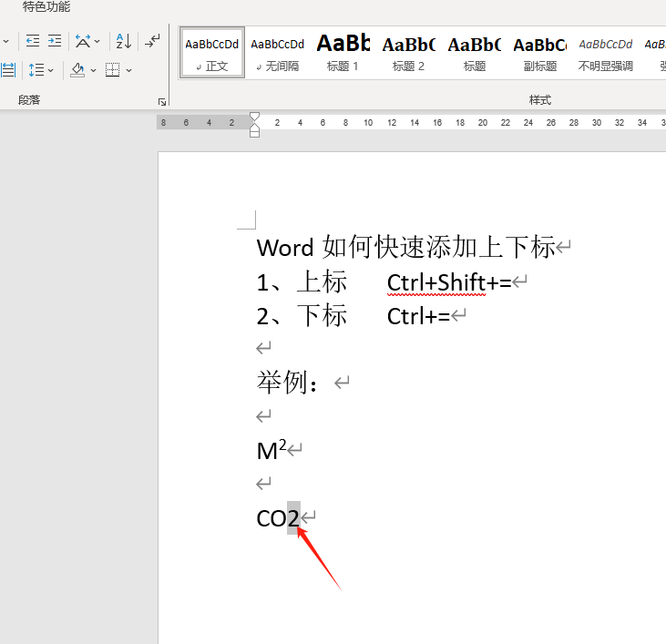Screen dimensions: 666x644
Task: Click the 'Ctrl+Shift+=' shortcut text
Action: pyautogui.click(x=449, y=282)
